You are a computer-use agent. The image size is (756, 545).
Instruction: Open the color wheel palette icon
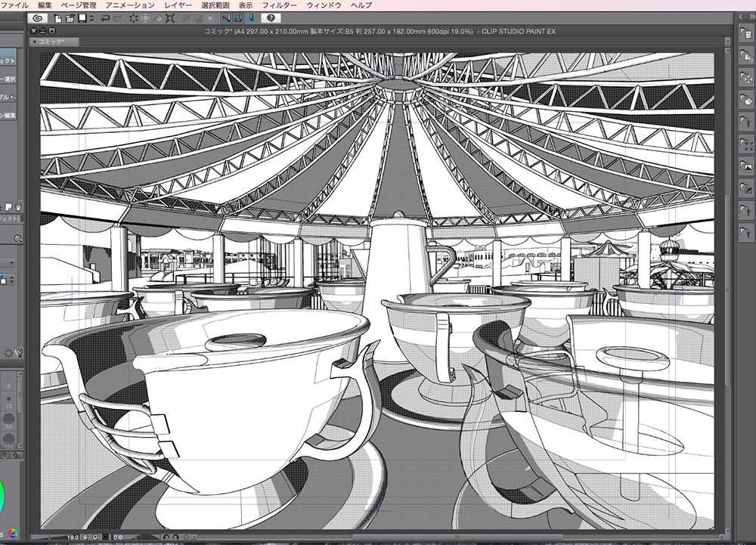click(13, 533)
